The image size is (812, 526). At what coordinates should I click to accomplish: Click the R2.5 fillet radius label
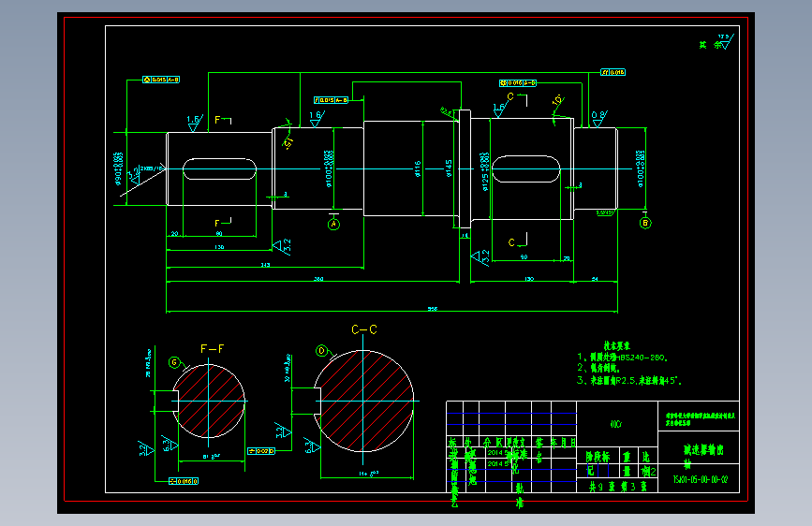446,110
